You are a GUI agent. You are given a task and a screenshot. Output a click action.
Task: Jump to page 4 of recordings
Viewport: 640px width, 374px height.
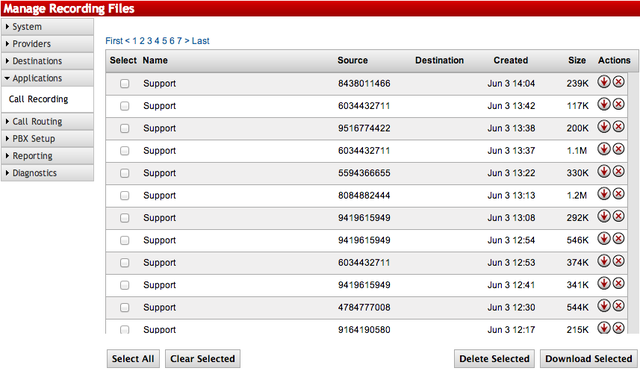pyautogui.click(x=157, y=41)
